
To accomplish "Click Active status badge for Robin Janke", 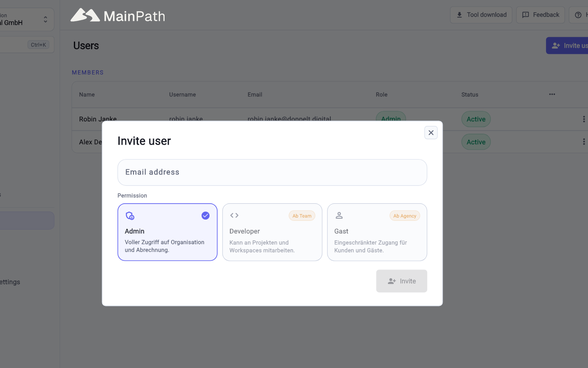I will 476,119.
